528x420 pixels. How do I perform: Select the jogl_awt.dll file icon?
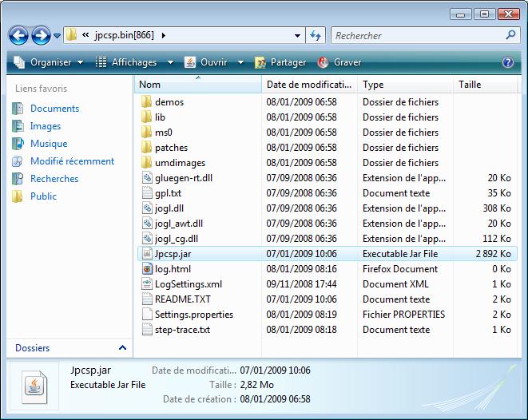pyautogui.click(x=147, y=223)
